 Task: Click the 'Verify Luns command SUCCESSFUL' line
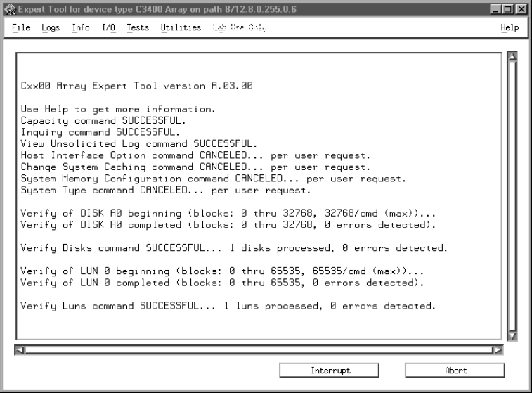pyautogui.click(x=228, y=306)
